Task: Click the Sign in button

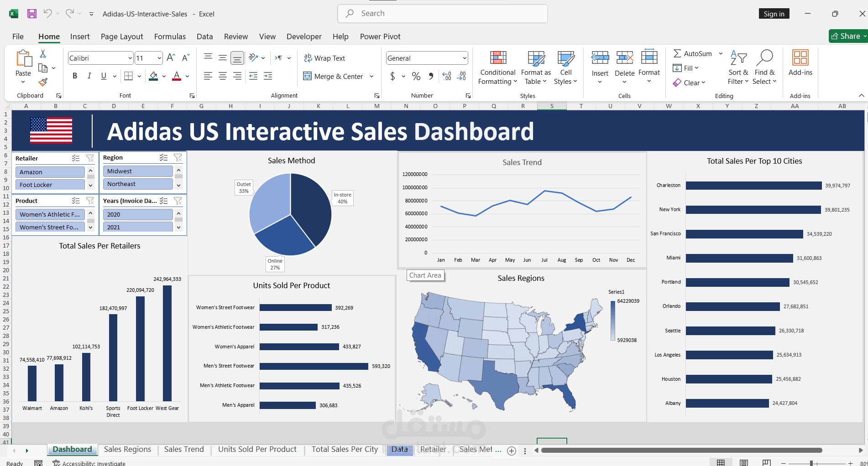Action: click(x=774, y=14)
